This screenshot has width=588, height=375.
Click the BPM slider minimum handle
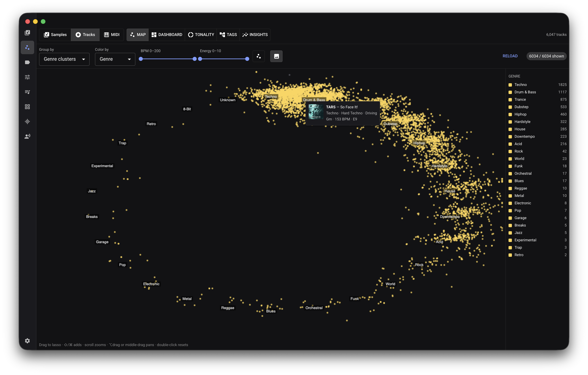coord(141,59)
